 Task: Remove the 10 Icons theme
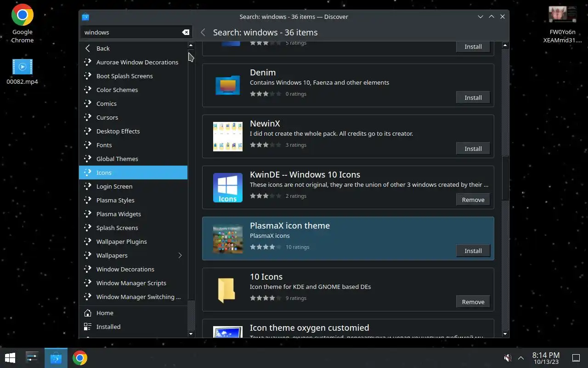tap(473, 302)
